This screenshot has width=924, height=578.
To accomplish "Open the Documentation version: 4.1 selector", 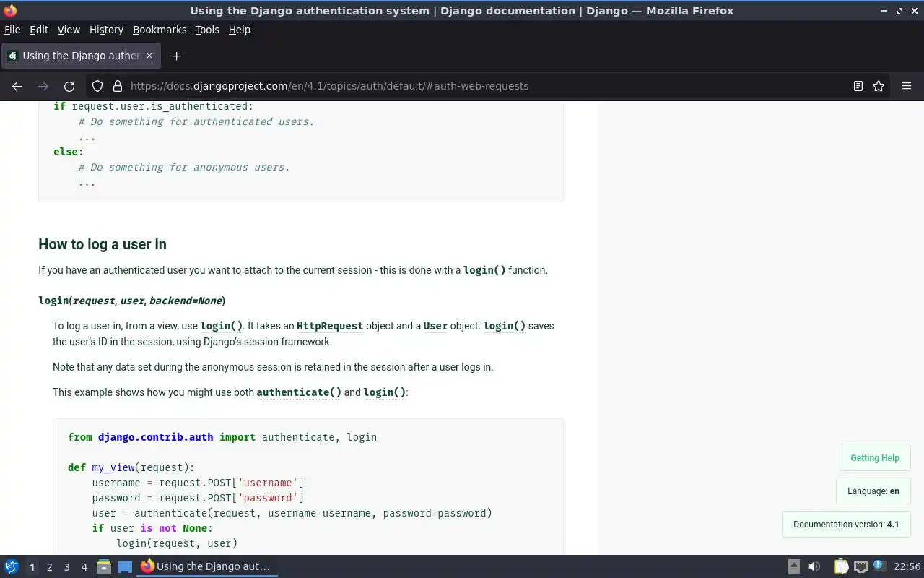I will [x=846, y=524].
